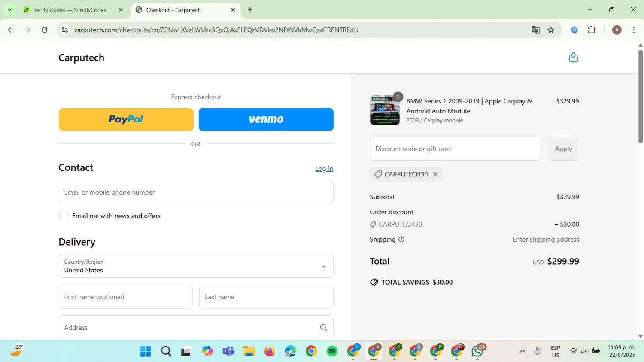Pay with Venmo express checkout

(x=266, y=119)
